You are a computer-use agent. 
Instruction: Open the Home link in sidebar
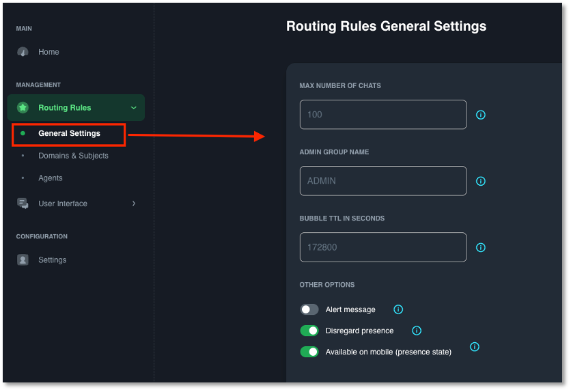(x=48, y=52)
